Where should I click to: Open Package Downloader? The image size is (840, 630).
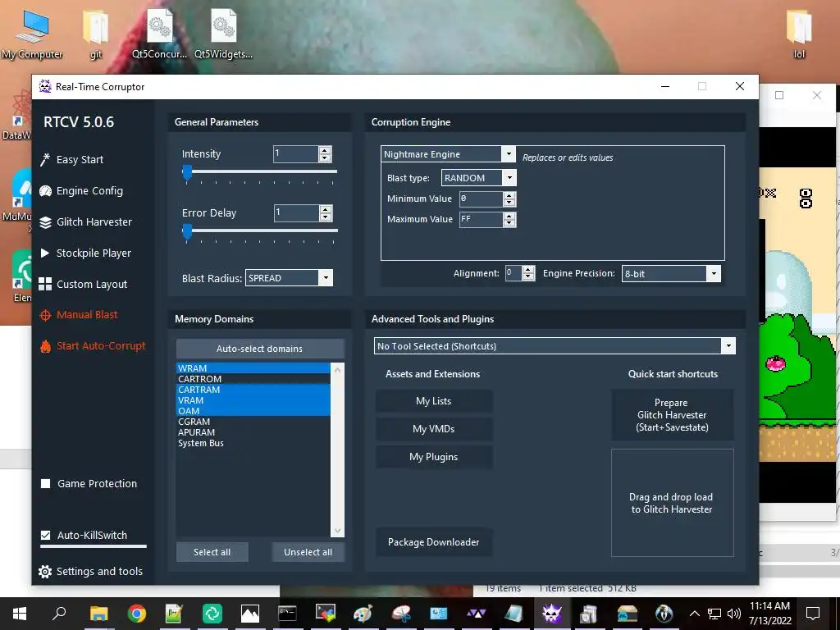[x=434, y=542]
